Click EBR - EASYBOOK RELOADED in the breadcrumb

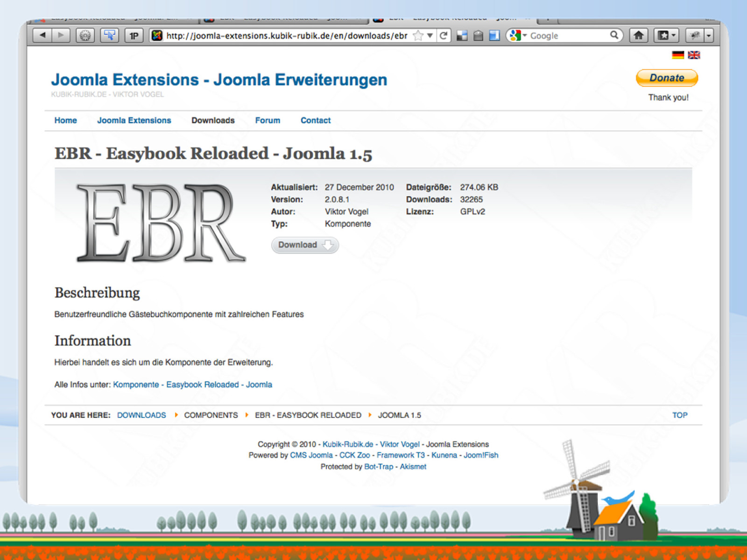point(308,415)
